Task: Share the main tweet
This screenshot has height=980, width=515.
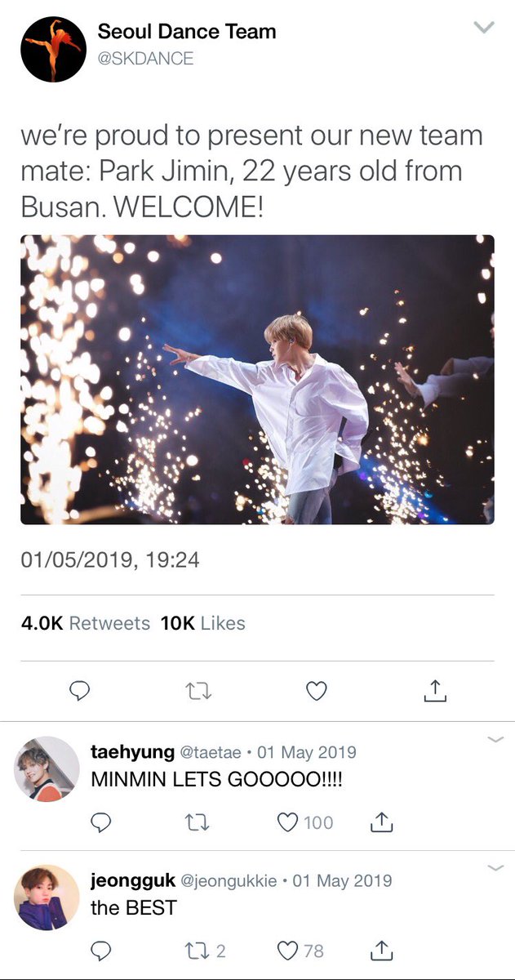Action: pos(435,691)
